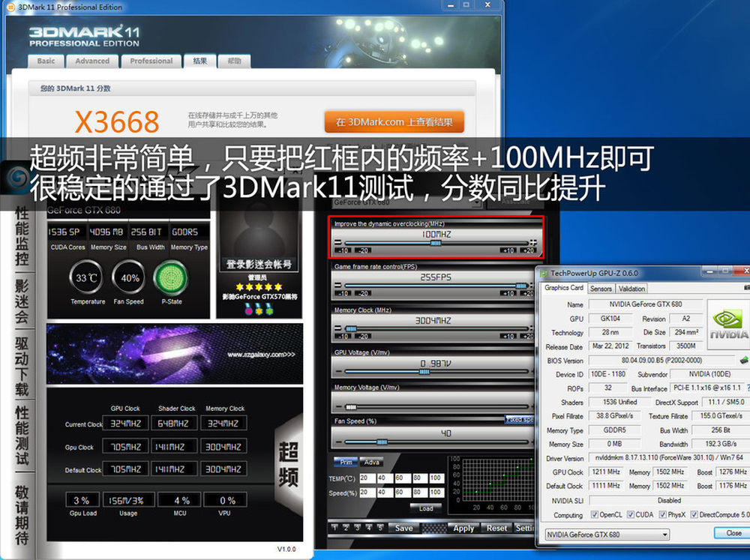Click minus icon of dynamic overclocking slider
The image size is (750, 560).
pyautogui.click(x=337, y=243)
